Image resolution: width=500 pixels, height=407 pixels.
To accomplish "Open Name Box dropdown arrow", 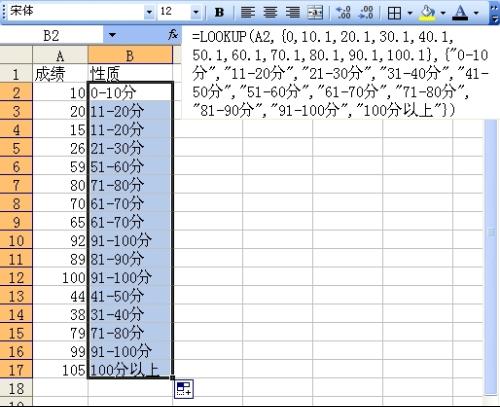I will coord(112,35).
